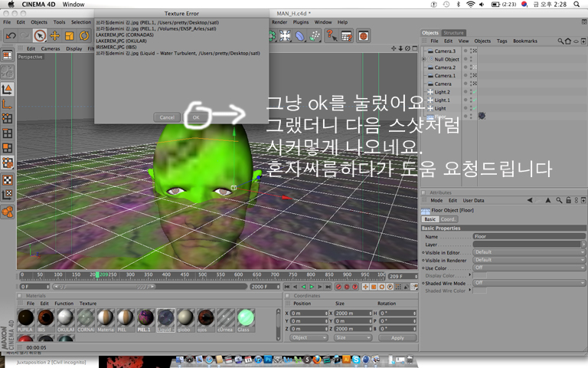
Task: Open the Shaded Wire Mode dropdown
Action: click(x=529, y=283)
